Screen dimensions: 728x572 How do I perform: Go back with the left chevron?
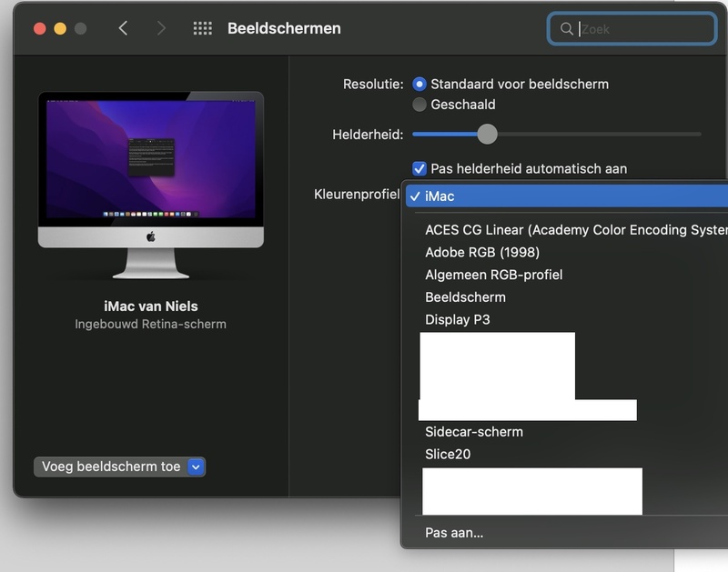tap(123, 28)
